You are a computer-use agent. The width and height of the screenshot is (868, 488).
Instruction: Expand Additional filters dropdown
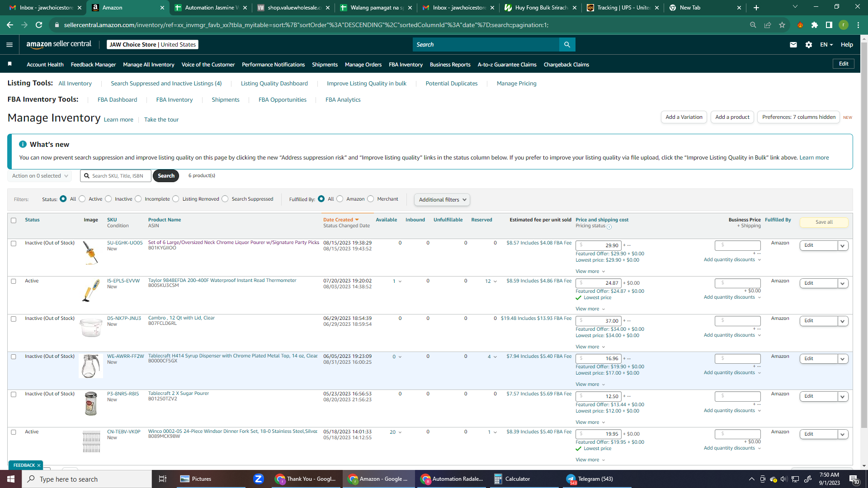442,200
